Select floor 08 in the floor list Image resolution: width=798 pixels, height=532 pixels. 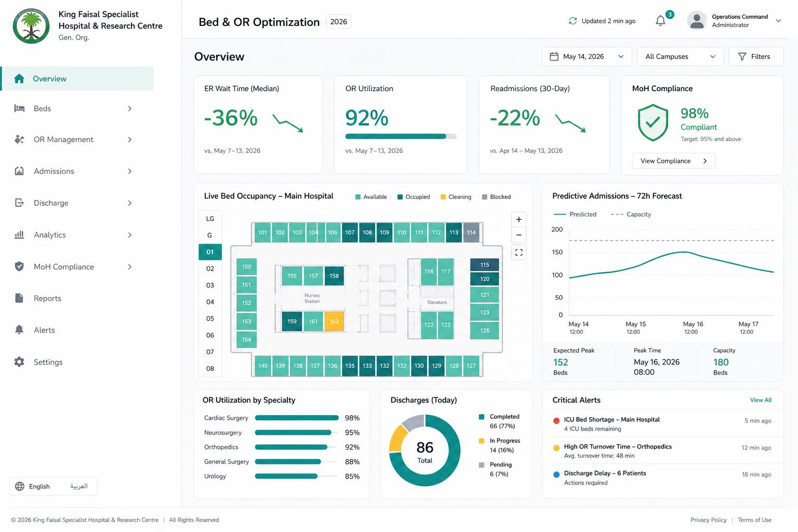pyautogui.click(x=210, y=368)
